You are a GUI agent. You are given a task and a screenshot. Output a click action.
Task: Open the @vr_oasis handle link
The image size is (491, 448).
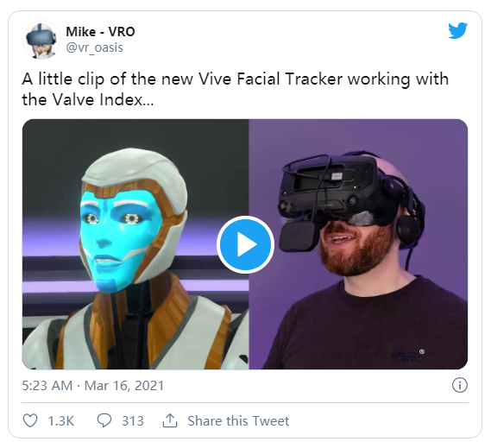click(95, 48)
